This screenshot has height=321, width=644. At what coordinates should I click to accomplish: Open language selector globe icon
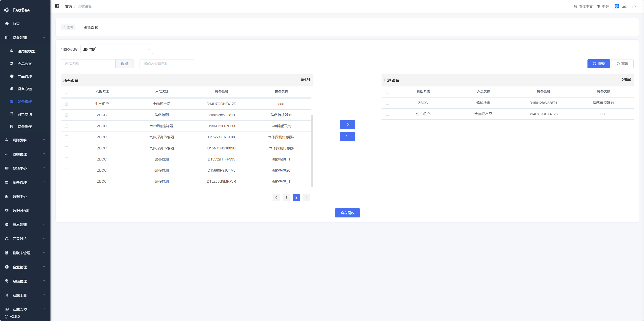pos(575,7)
